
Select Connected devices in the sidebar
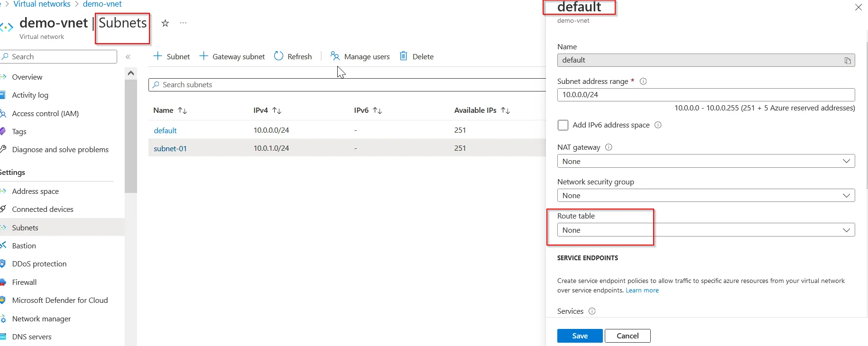(43, 209)
